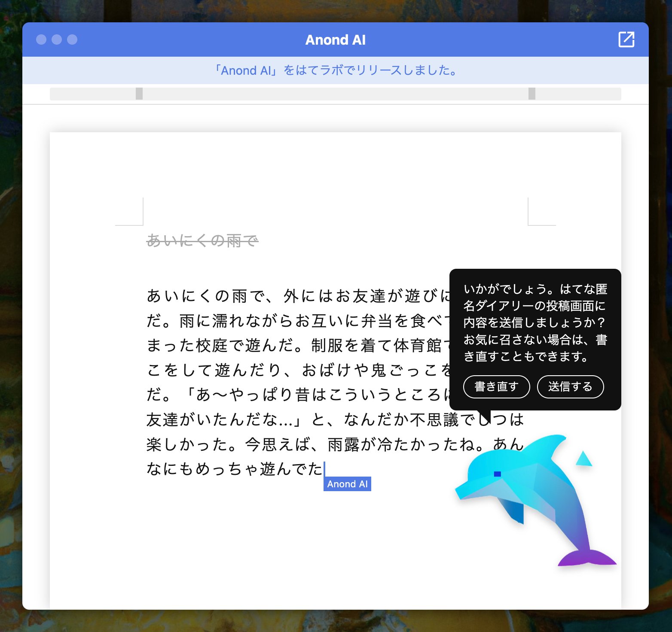Click the window maximize button

click(72, 39)
